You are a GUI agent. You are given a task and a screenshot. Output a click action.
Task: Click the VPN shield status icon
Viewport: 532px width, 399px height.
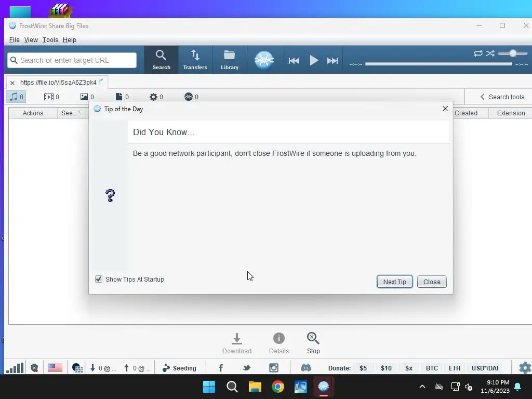point(34,368)
